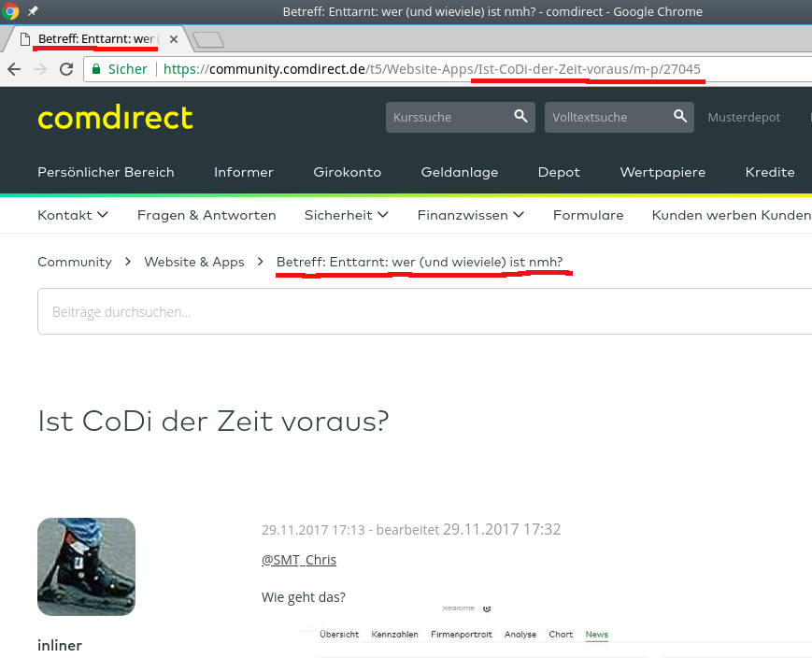This screenshot has height=658, width=812.
Task: Click the magnifier icon in Volltextsuche field
Action: tap(679, 117)
